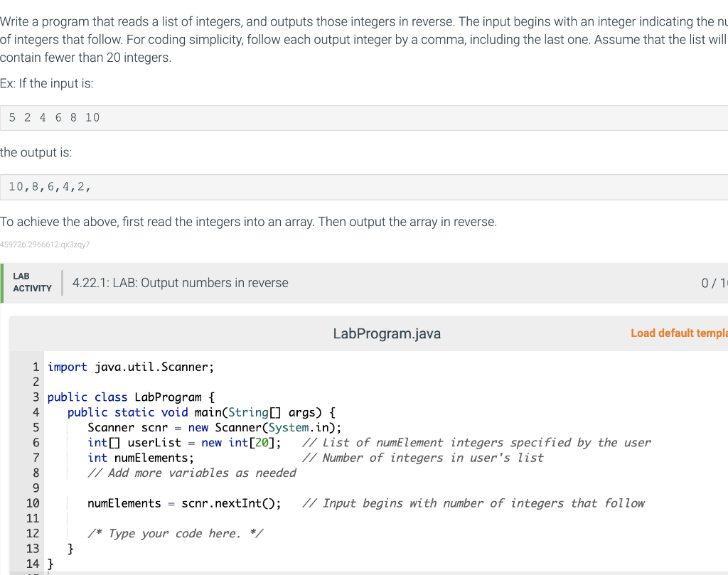The width and height of the screenshot is (728, 575).
Task: Select the LabProgram.java file tab
Action: [387, 333]
